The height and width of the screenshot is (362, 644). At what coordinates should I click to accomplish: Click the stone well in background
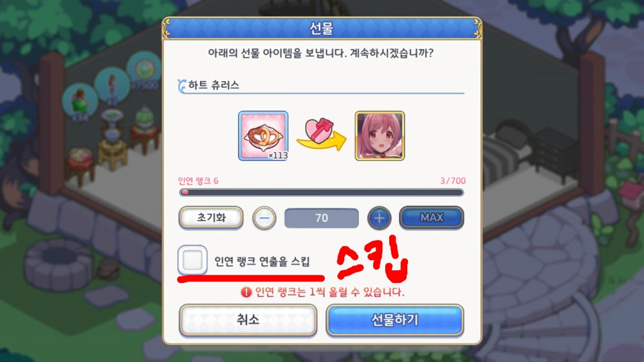(x=58, y=265)
